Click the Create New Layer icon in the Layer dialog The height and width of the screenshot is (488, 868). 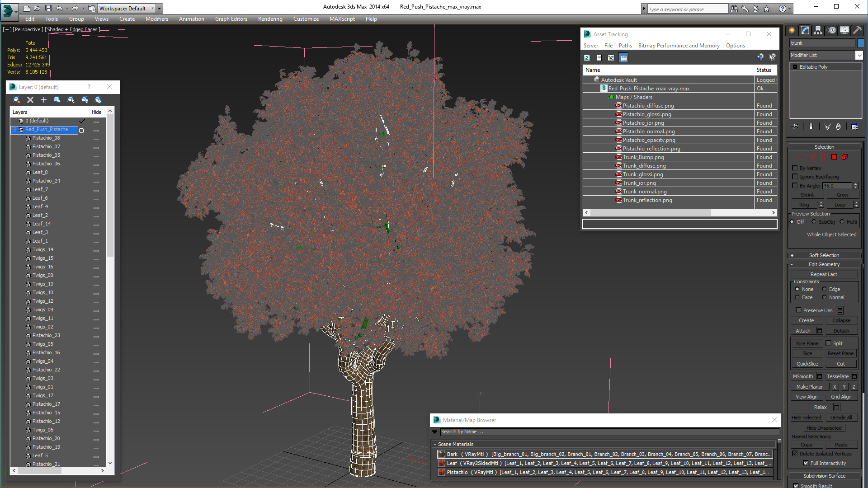point(17,100)
